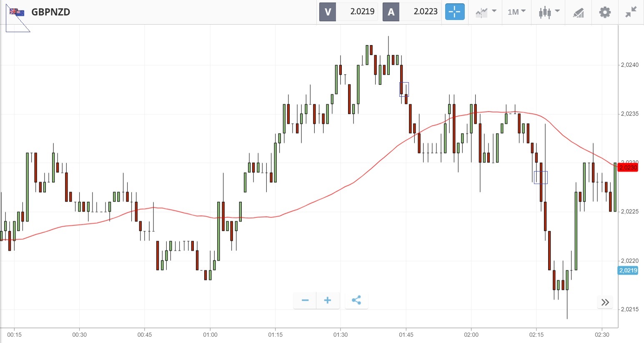Click the 02:00 time axis label
This screenshot has height=343, width=644.
click(x=471, y=335)
